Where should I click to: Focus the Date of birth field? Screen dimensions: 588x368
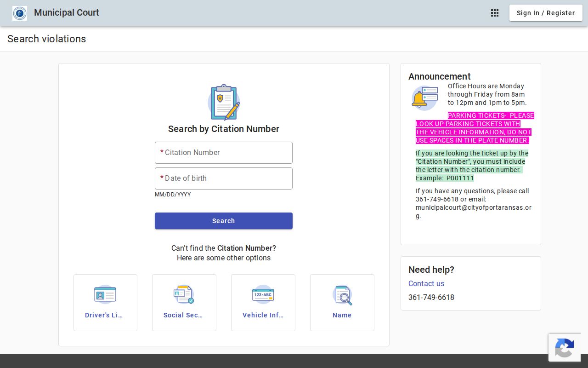coord(224,178)
